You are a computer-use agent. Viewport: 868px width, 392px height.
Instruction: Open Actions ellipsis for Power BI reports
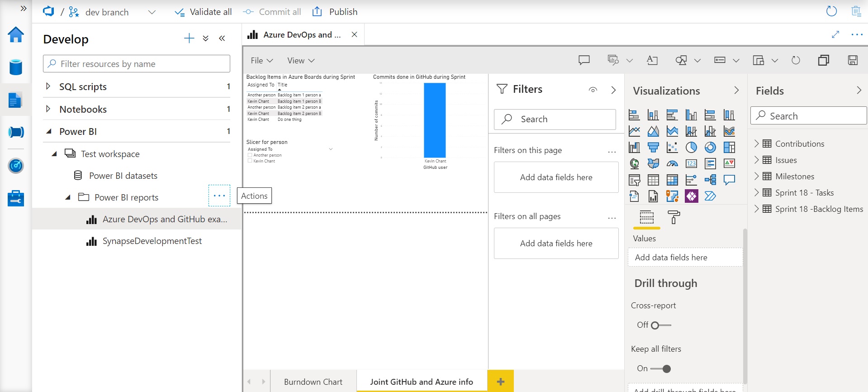tap(219, 196)
